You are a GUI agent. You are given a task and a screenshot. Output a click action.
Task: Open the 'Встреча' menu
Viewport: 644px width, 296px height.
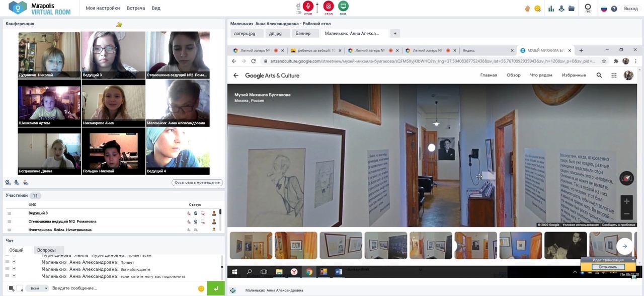pyautogui.click(x=136, y=9)
